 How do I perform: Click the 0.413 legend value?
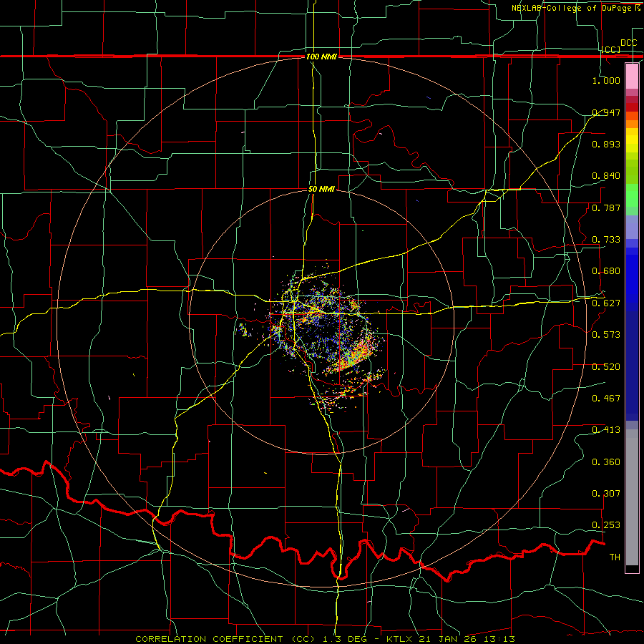[x=606, y=430]
